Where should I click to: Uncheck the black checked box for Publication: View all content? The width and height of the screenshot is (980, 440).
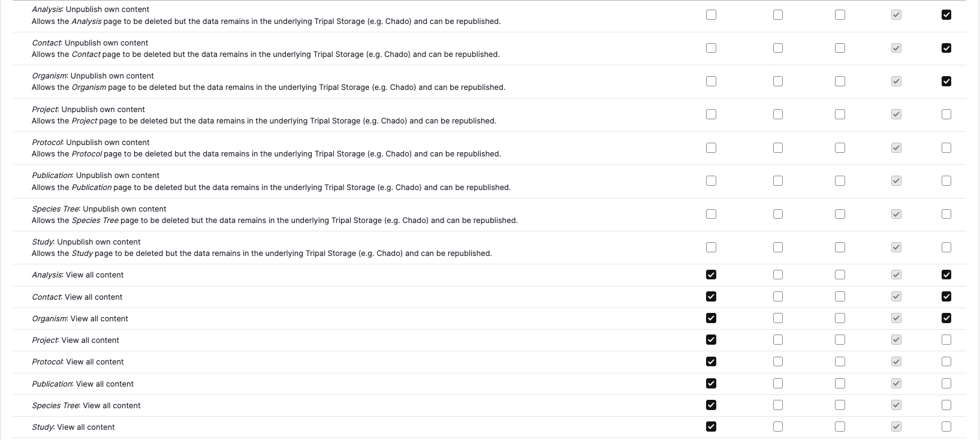(711, 383)
